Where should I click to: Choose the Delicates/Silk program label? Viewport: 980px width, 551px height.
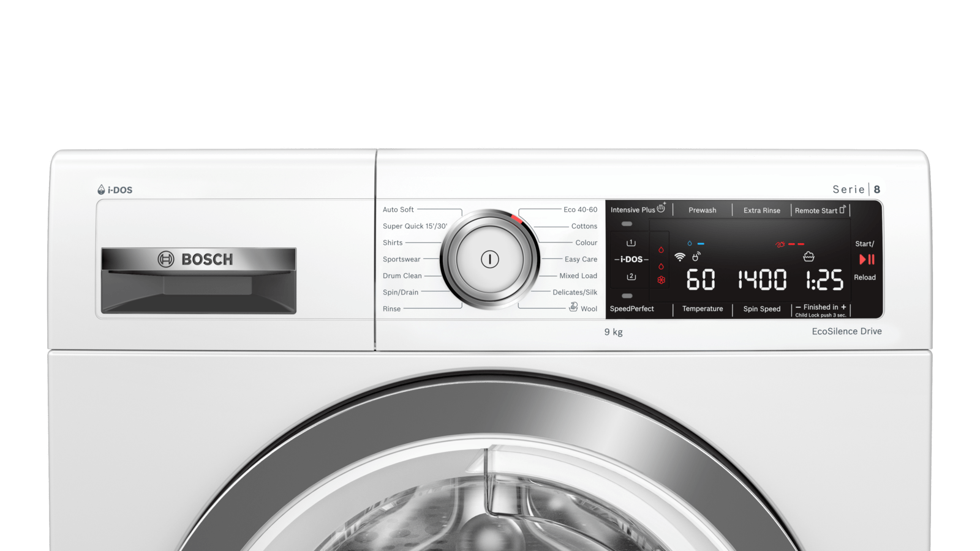pyautogui.click(x=575, y=292)
